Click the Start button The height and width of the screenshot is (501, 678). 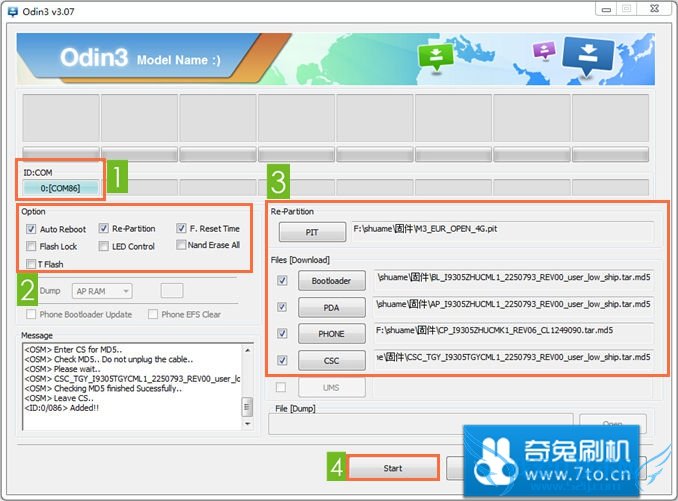(x=393, y=468)
